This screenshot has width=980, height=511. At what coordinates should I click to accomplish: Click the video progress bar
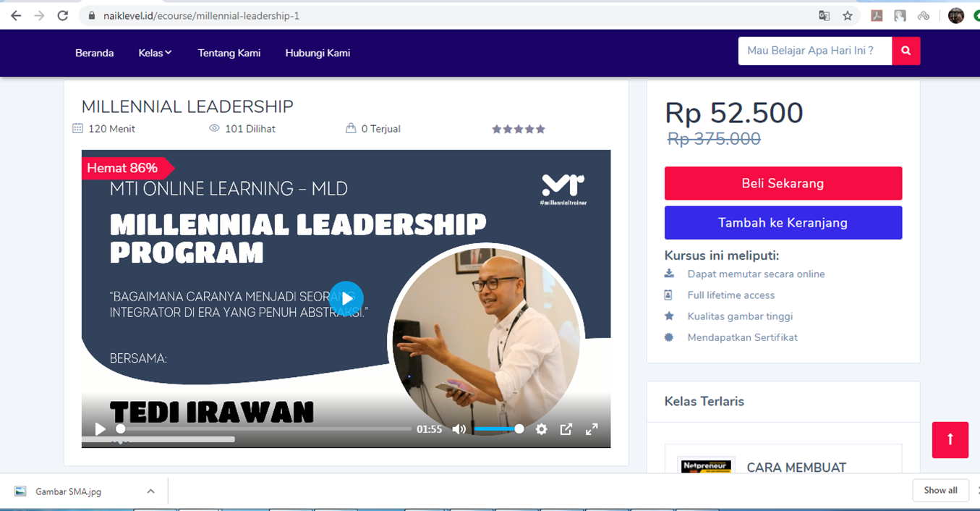click(x=264, y=429)
